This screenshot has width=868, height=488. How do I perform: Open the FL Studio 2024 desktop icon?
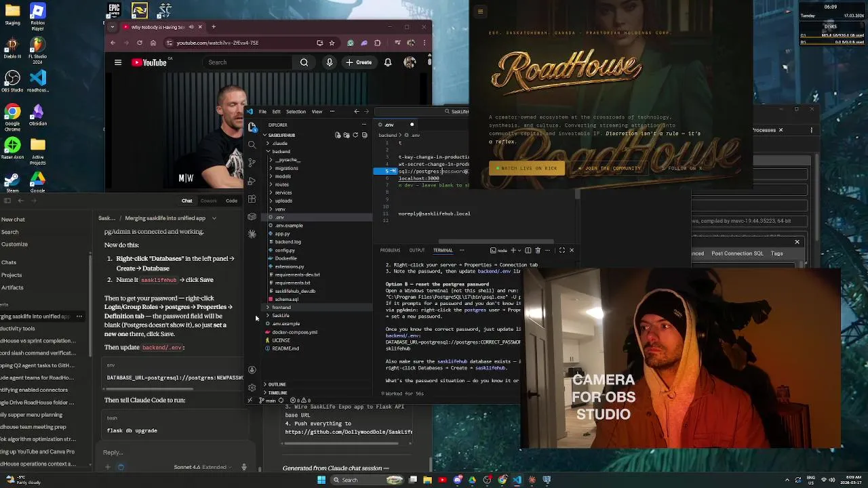38,49
